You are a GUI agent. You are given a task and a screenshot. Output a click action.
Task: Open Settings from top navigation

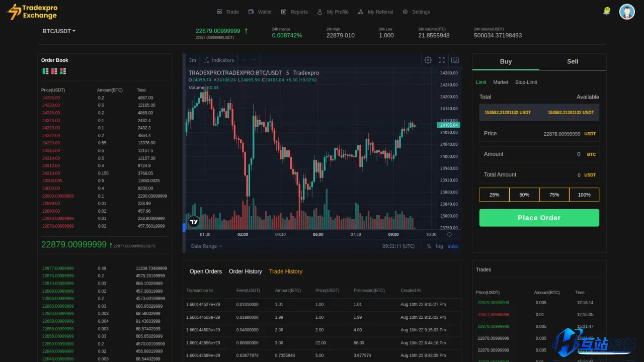coord(416,12)
